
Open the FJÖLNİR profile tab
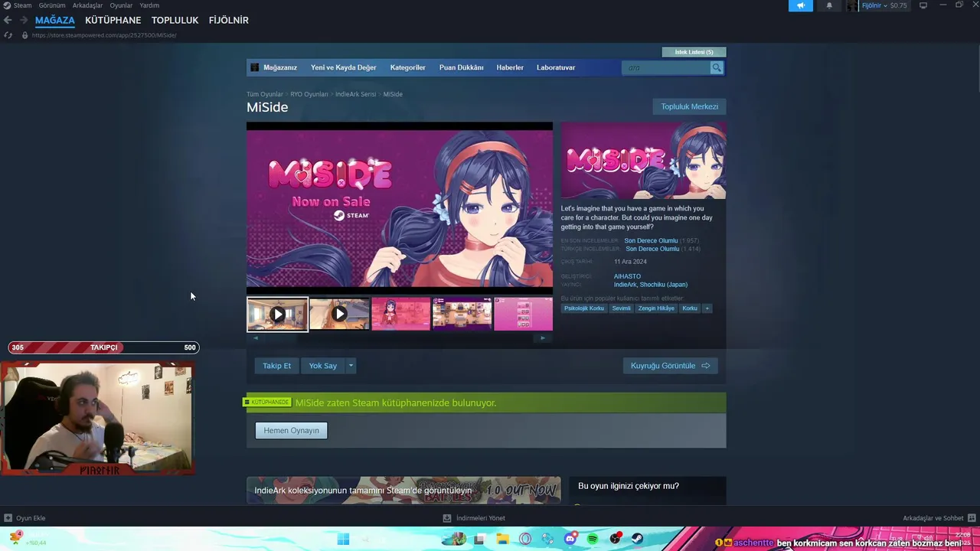(x=229, y=20)
